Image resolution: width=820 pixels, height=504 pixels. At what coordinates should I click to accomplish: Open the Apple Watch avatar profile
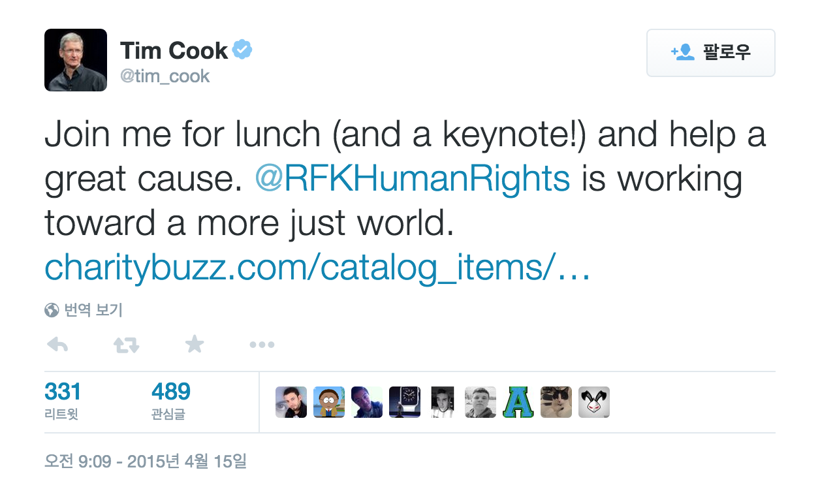405,402
